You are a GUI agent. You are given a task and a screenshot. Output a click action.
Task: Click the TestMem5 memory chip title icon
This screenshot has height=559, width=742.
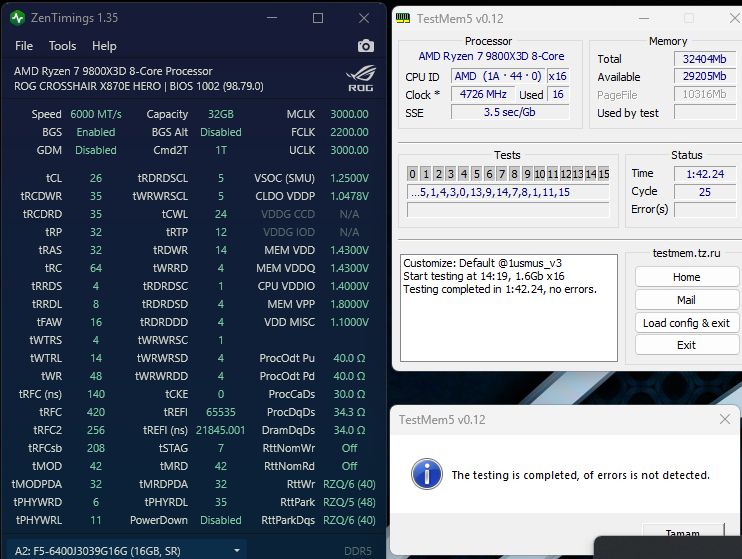tap(402, 18)
